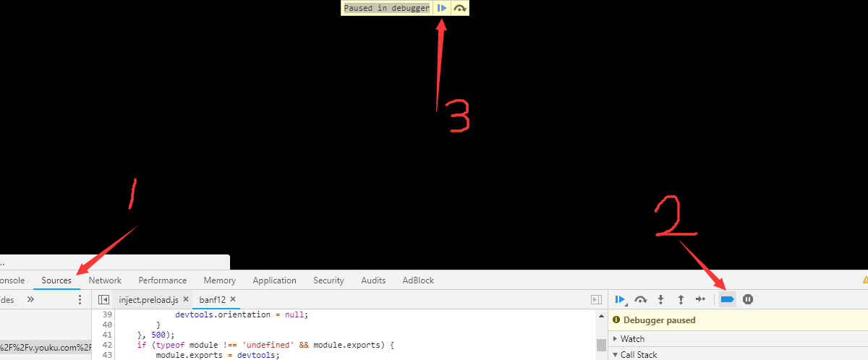Open the Audits panel
868x360 pixels.
[373, 280]
